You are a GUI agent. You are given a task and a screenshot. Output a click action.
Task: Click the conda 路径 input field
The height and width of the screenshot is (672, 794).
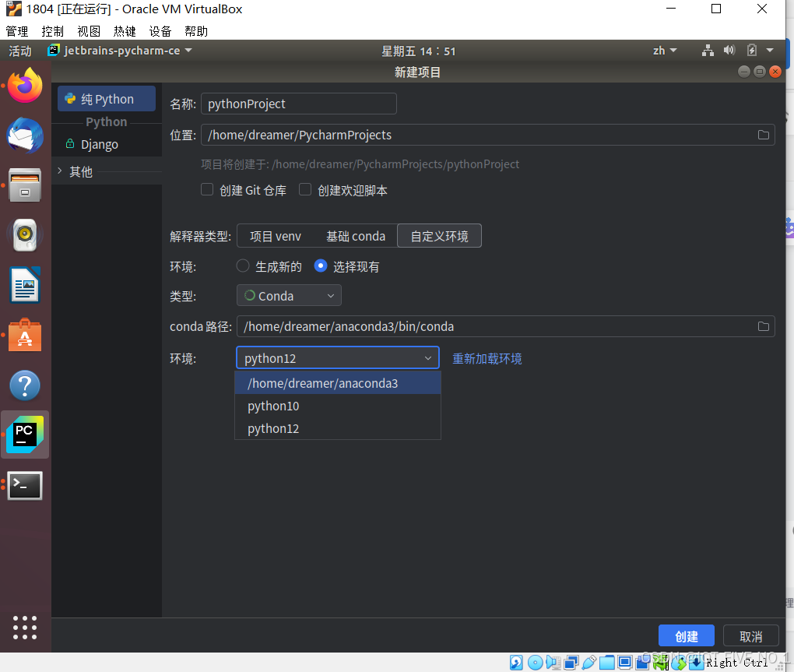pos(505,326)
